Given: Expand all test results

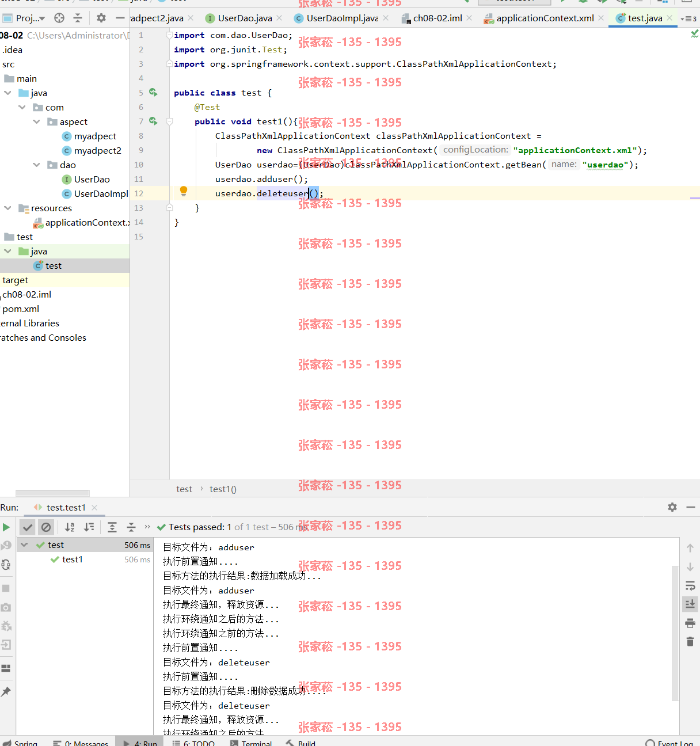Looking at the screenshot, I should coord(112,527).
